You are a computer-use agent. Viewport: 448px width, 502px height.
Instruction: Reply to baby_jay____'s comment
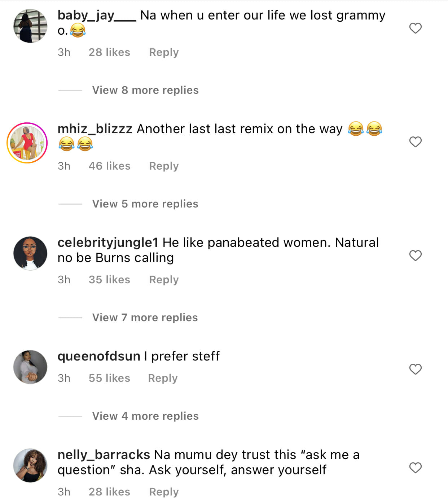[x=164, y=52]
